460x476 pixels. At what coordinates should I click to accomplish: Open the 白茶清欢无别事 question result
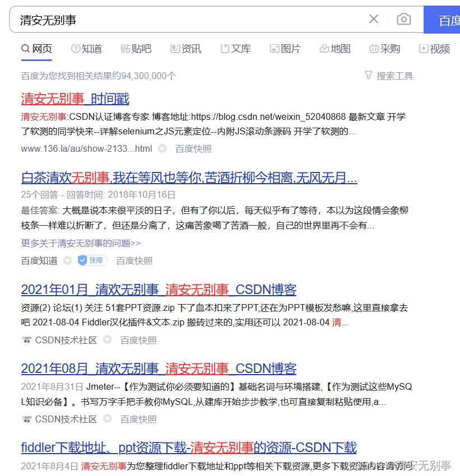(189, 178)
